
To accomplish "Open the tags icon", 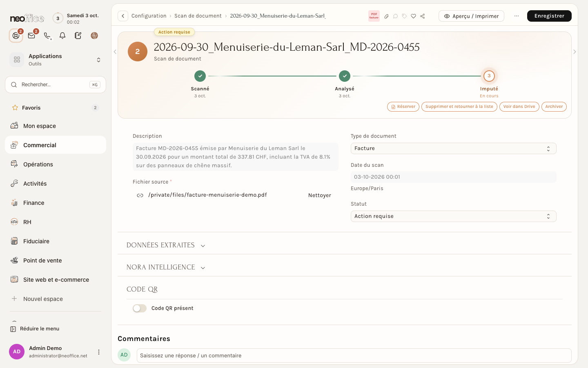I will [x=404, y=16].
